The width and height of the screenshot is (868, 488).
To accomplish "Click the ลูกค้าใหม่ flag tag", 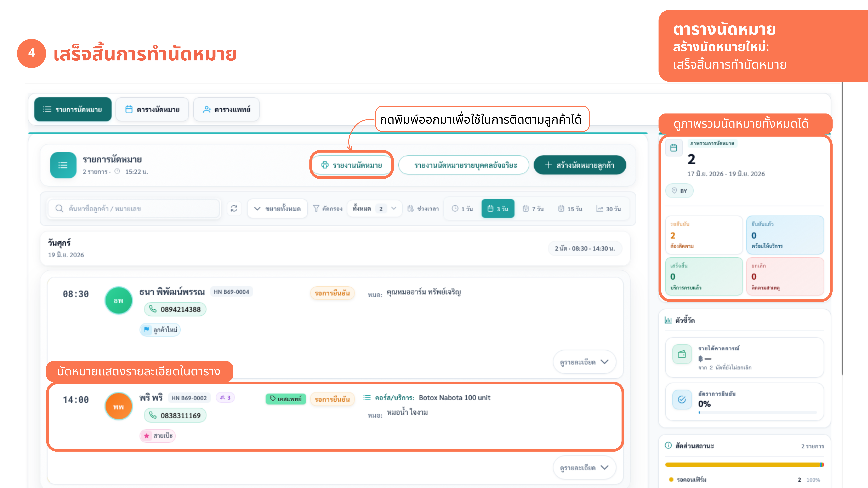I will click(x=160, y=330).
